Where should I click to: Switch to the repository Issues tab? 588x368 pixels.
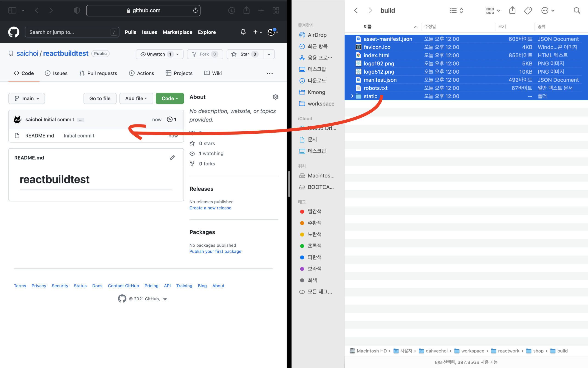tap(56, 73)
